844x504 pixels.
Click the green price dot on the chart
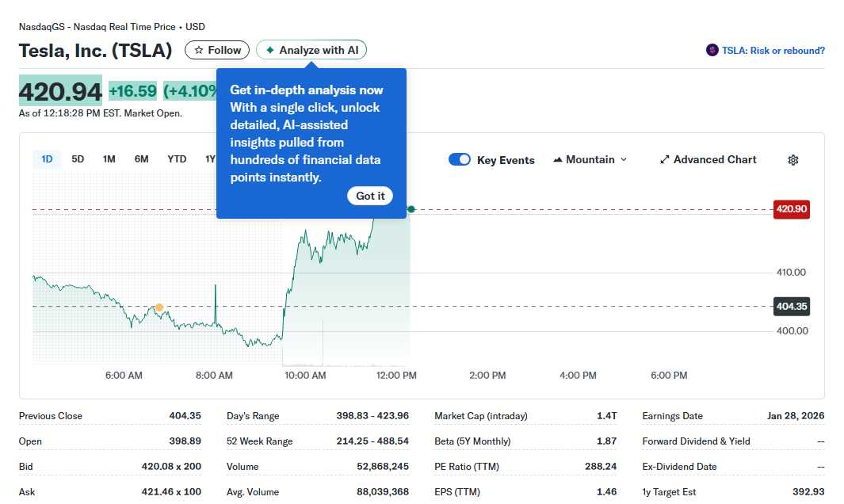click(411, 208)
